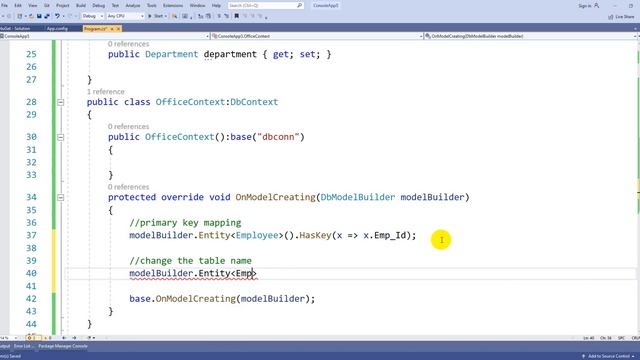Click '0 references' above OnModelCreating method
This screenshot has height=360, width=640.
coord(128,187)
